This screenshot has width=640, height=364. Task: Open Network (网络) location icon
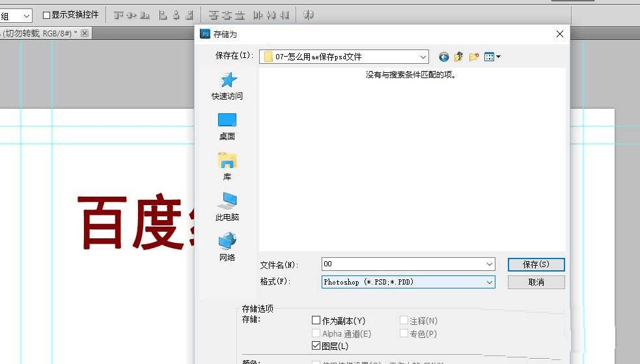tap(227, 247)
